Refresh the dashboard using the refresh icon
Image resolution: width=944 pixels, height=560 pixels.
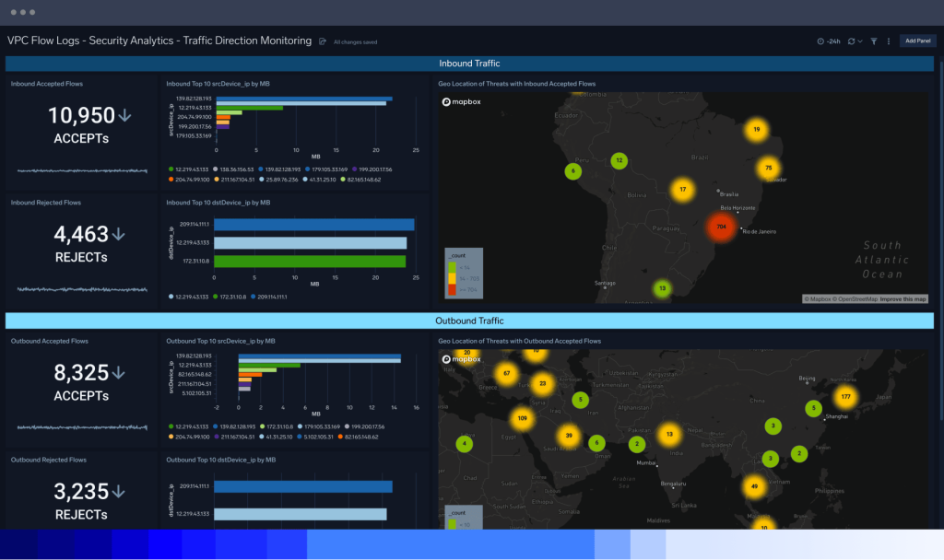coord(852,41)
